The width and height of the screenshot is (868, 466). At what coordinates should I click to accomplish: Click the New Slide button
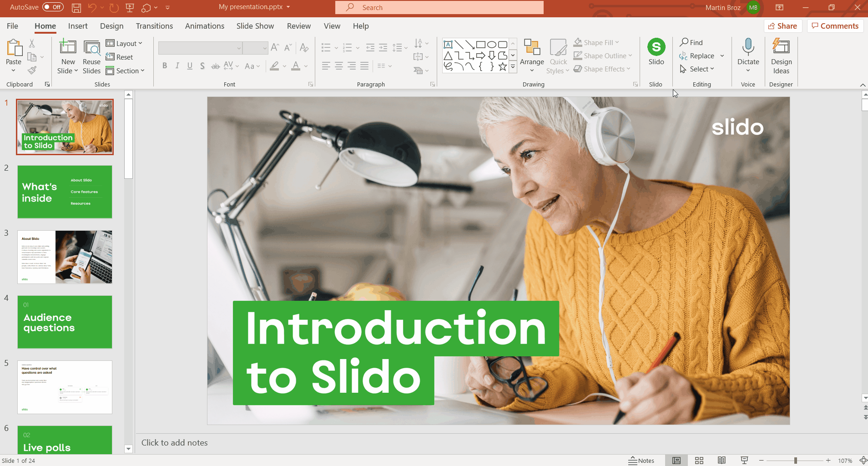68,57
